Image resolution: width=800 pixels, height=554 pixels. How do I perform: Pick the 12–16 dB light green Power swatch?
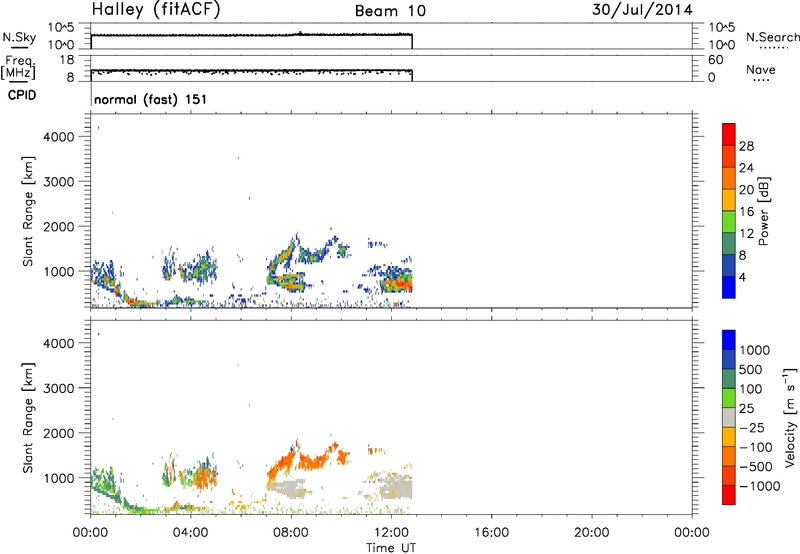(729, 221)
